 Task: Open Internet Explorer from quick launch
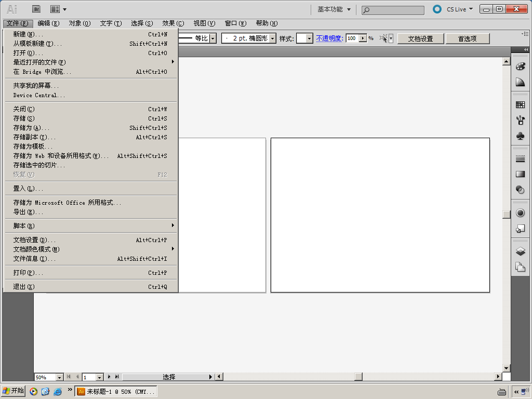tap(58, 391)
